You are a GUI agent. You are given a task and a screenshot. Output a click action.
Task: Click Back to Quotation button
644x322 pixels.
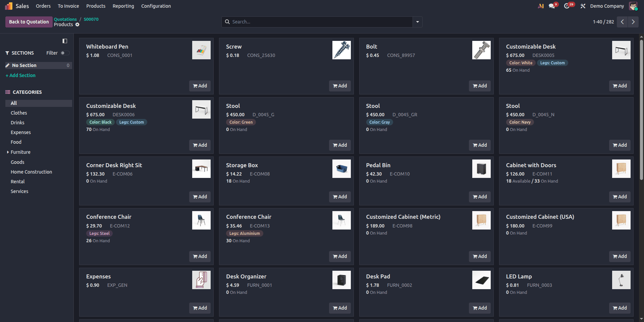(x=29, y=22)
